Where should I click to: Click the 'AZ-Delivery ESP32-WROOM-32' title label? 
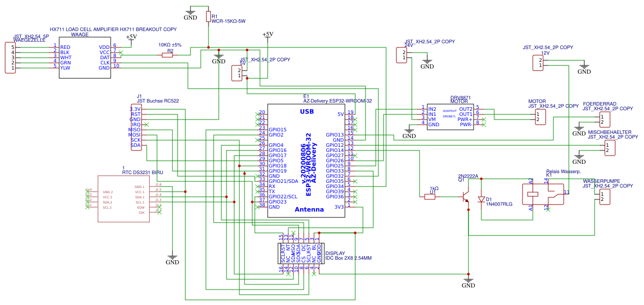tap(338, 101)
